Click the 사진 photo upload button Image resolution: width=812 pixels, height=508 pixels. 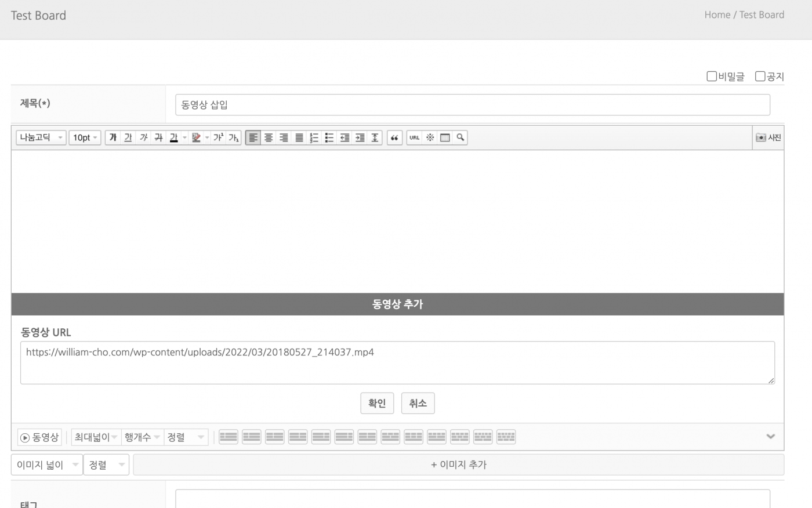click(x=768, y=137)
